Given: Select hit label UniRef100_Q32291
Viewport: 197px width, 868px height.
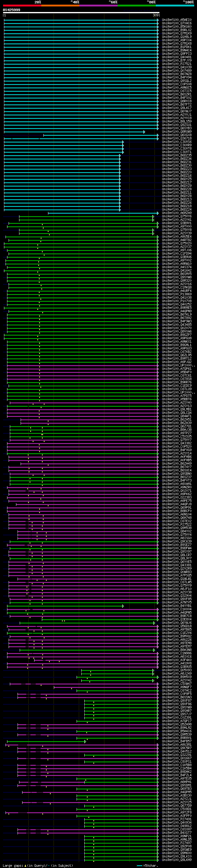Looking at the screenshot, I should [177, 755].
